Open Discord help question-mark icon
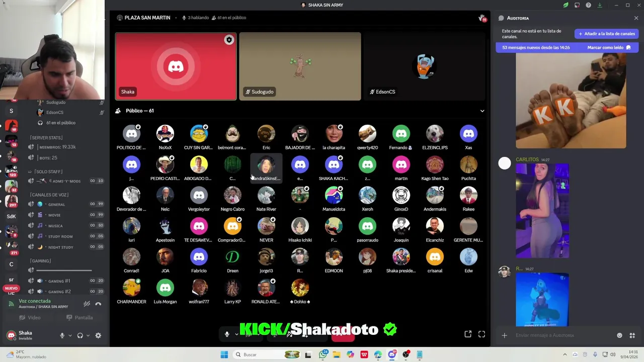 588,5
